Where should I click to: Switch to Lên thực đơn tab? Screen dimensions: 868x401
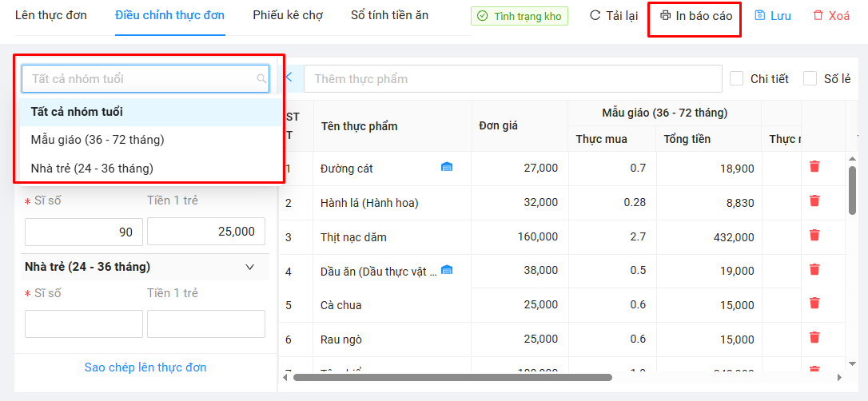(x=50, y=15)
